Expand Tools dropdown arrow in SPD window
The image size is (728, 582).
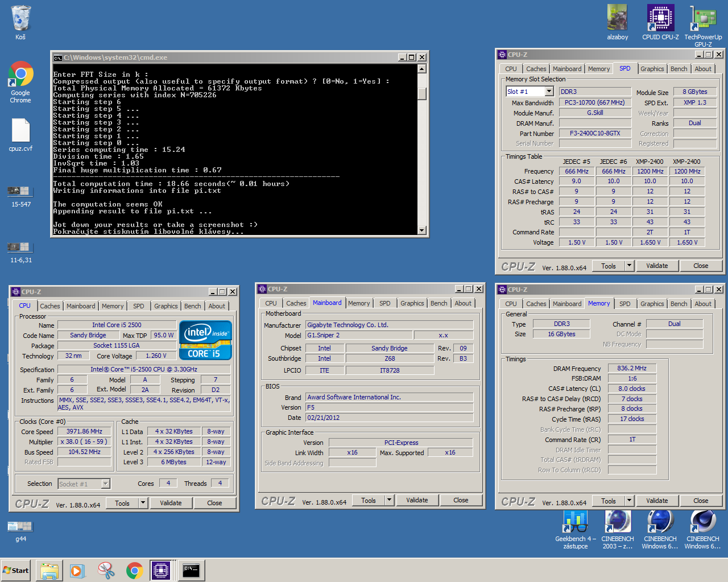pyautogui.click(x=629, y=266)
